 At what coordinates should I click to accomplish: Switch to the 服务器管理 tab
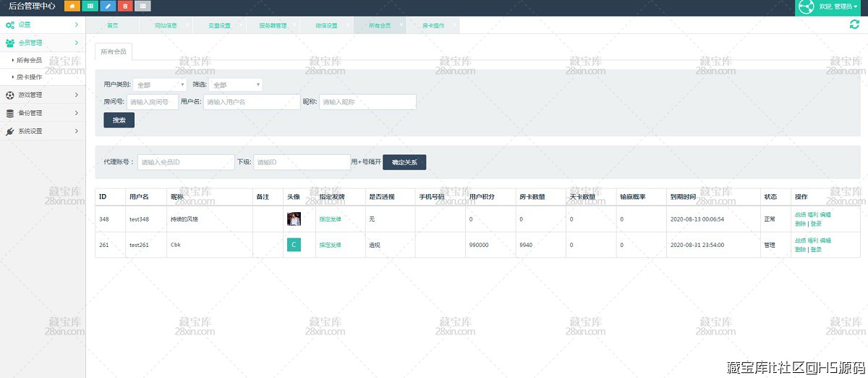(273, 25)
